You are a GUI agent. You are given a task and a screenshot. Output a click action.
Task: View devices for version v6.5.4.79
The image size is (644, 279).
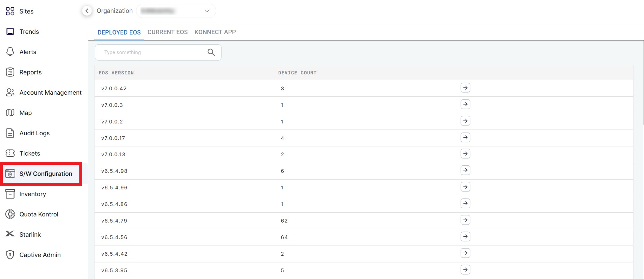tap(465, 220)
